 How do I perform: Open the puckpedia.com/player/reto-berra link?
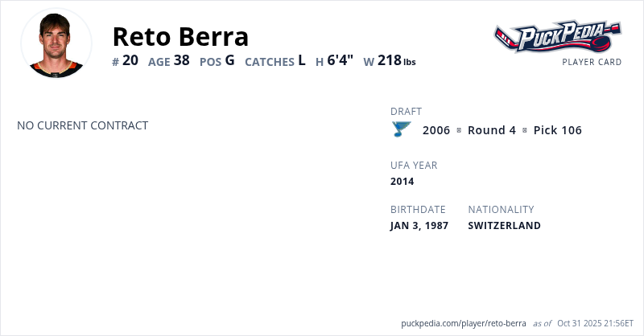(x=464, y=323)
